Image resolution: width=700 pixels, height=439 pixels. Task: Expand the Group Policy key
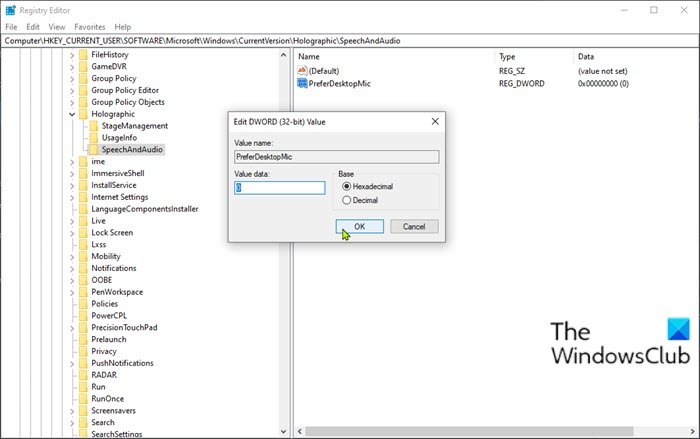click(x=72, y=79)
